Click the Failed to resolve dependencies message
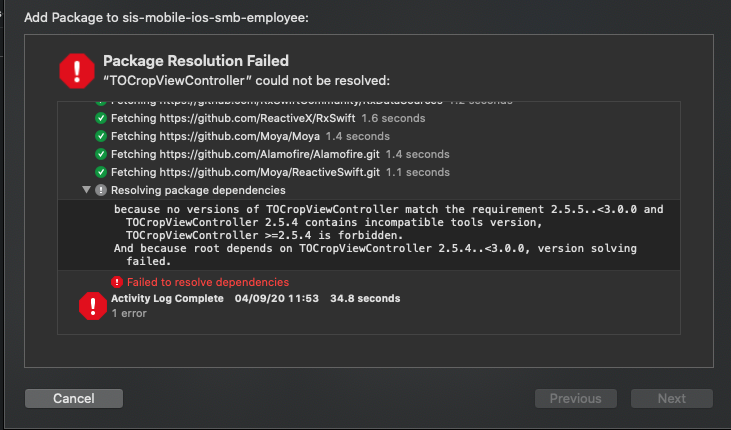This screenshot has height=430, width=731. click(208, 282)
